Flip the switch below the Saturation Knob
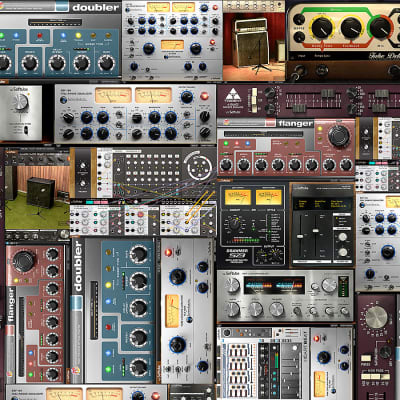Screen dimensions: 400x400 (26, 130)
